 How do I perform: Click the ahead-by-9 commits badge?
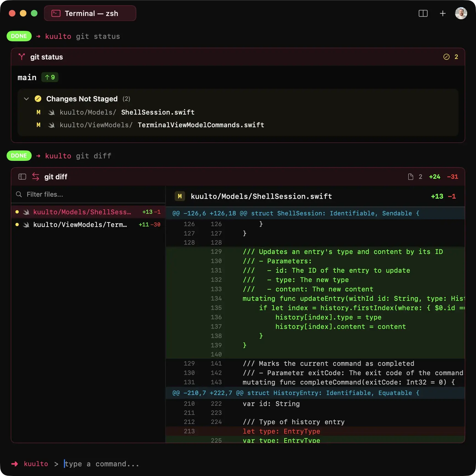(50, 77)
